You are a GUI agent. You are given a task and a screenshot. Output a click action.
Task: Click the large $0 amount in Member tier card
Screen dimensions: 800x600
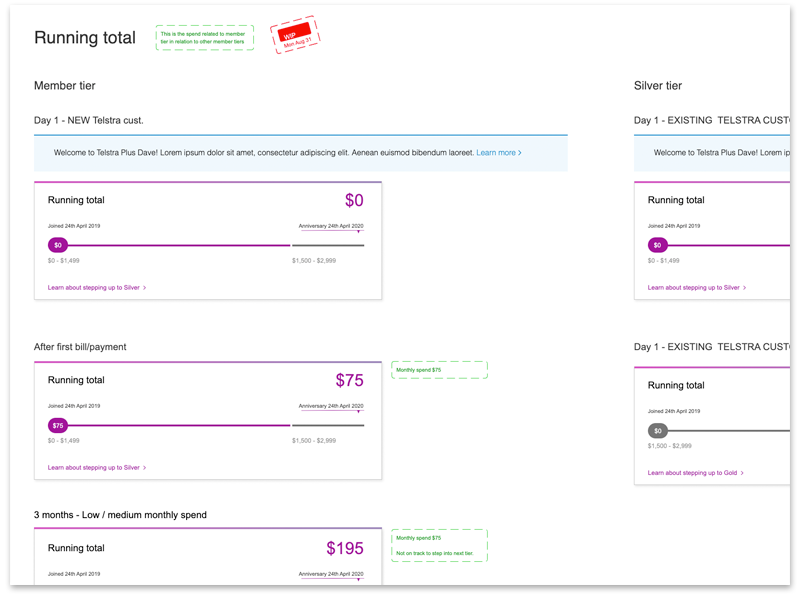(354, 201)
